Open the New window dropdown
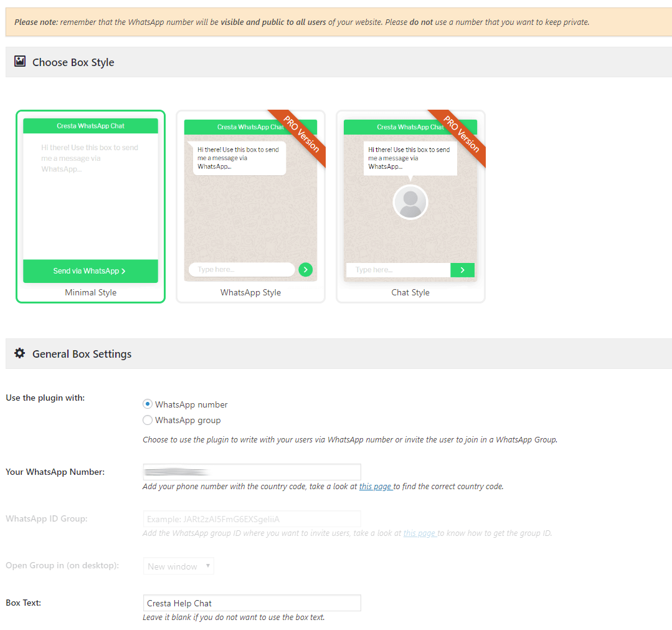 pos(179,566)
